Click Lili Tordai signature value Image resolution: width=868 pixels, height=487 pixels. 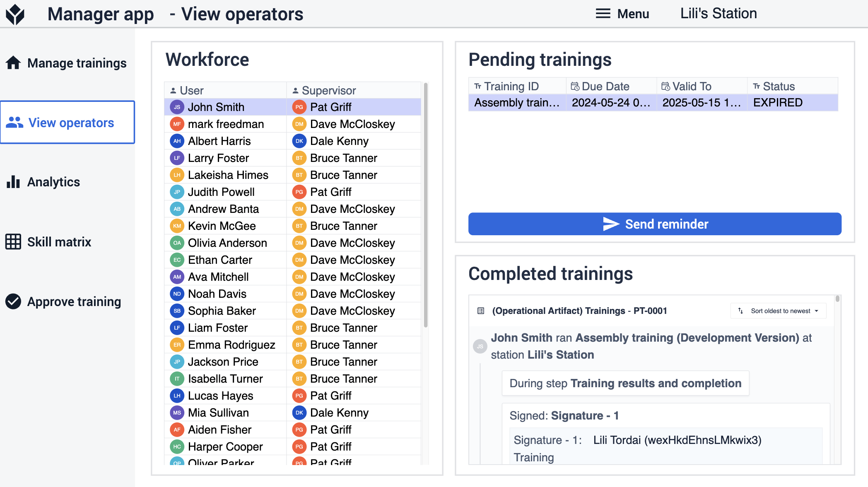click(x=678, y=440)
